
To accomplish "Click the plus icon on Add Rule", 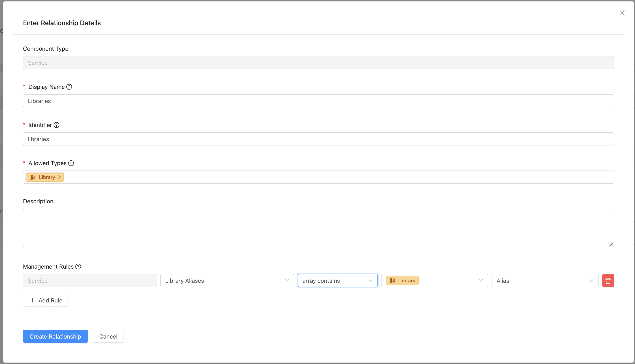I will (x=32, y=300).
